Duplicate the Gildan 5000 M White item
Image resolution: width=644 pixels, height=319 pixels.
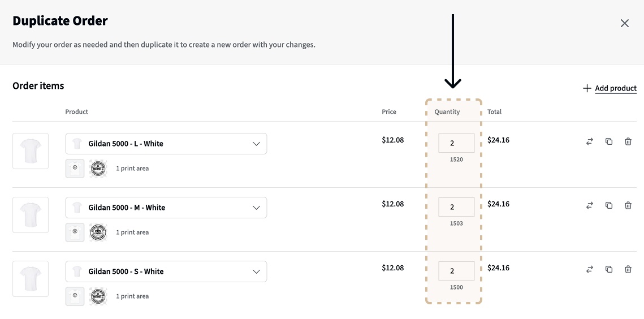(609, 205)
